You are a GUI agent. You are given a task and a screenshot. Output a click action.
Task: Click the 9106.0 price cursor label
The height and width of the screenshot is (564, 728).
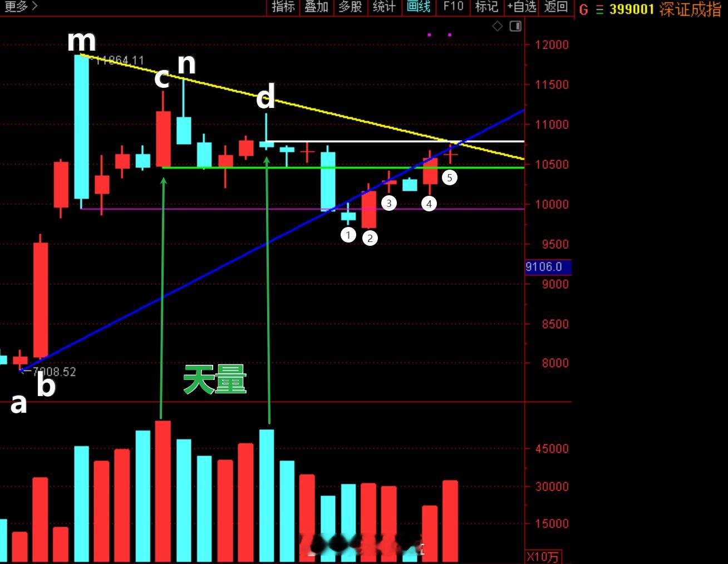548,267
